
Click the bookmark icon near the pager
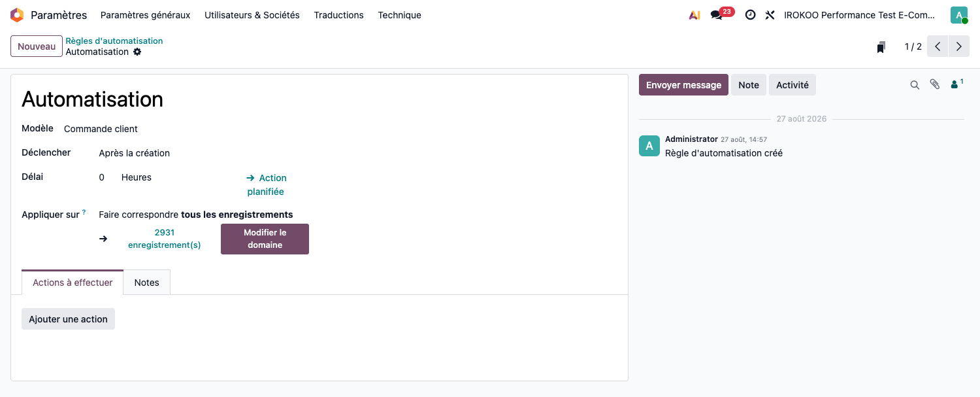pyautogui.click(x=881, y=47)
